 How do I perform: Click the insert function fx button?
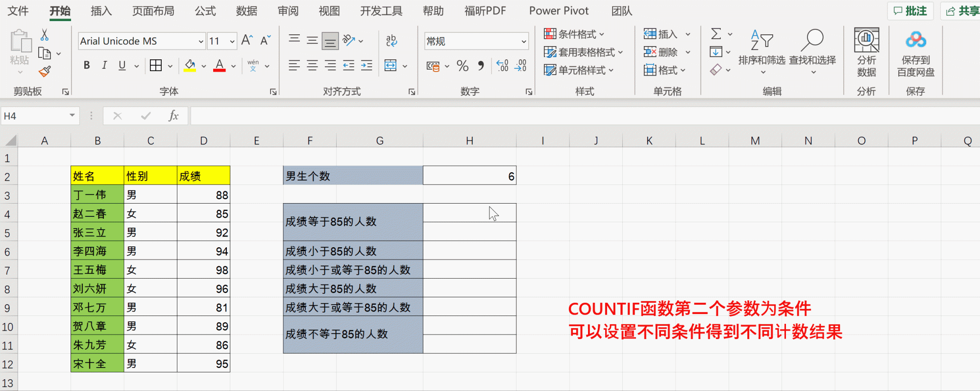(173, 116)
